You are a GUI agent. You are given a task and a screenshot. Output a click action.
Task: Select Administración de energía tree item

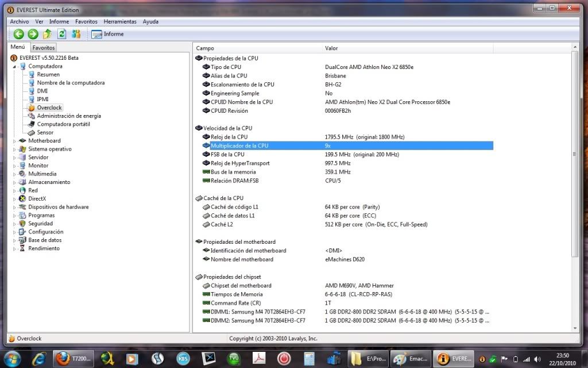pyautogui.click(x=69, y=116)
